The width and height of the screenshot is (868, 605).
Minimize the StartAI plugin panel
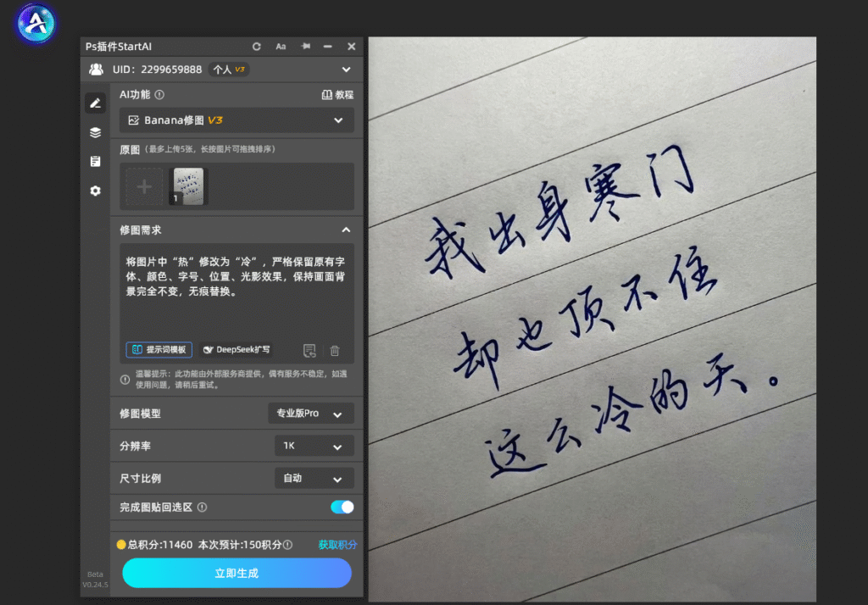[x=328, y=47]
